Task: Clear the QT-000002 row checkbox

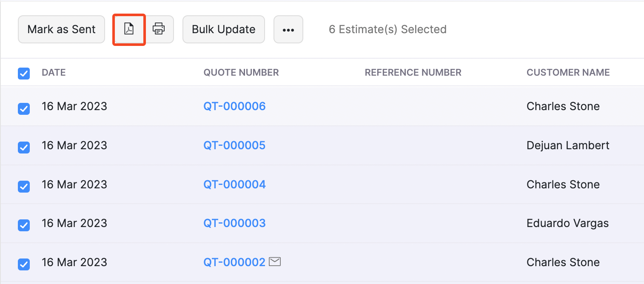Action: pyautogui.click(x=24, y=264)
